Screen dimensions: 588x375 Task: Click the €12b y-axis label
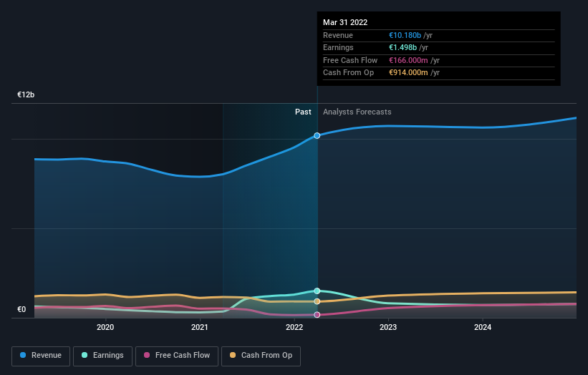(x=26, y=94)
